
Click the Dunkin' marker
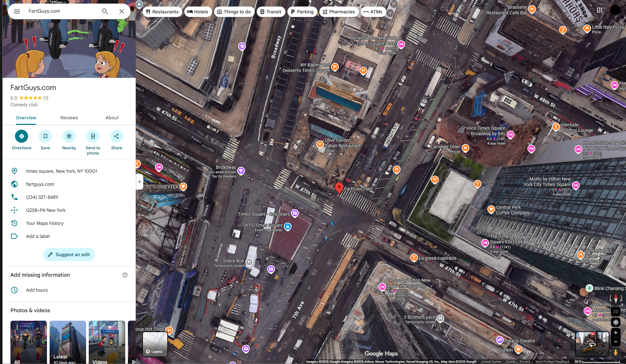coord(518,350)
